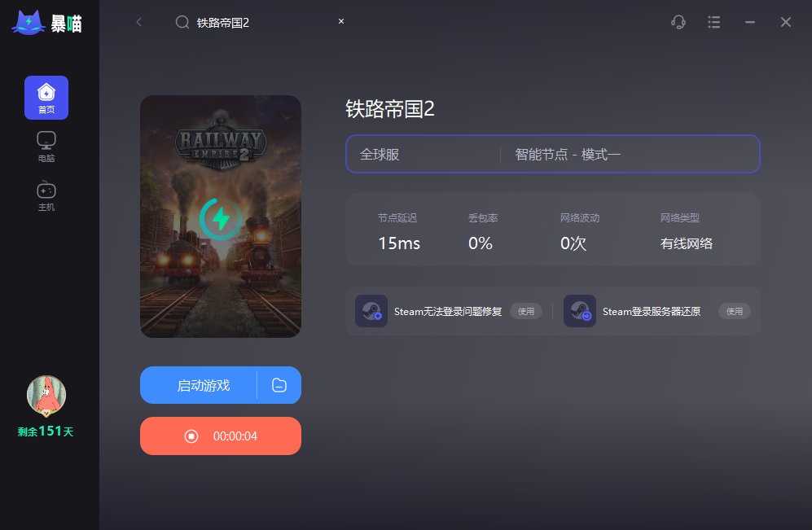
Task: Open the 电脑 PC section
Action: click(46, 147)
